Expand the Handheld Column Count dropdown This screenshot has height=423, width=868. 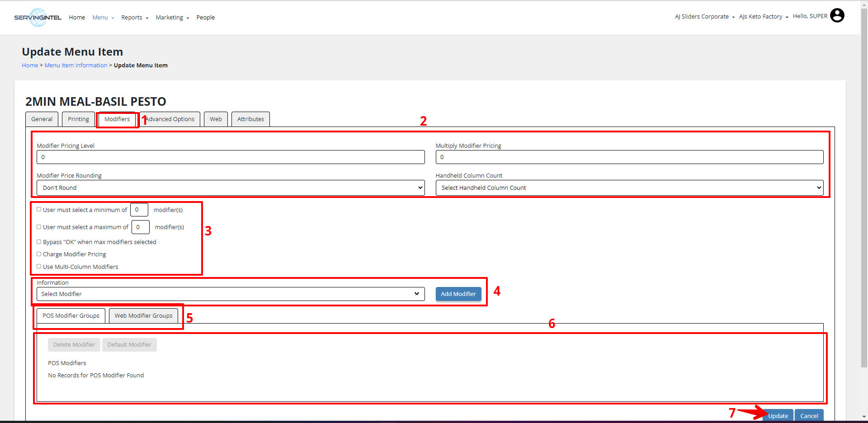629,188
